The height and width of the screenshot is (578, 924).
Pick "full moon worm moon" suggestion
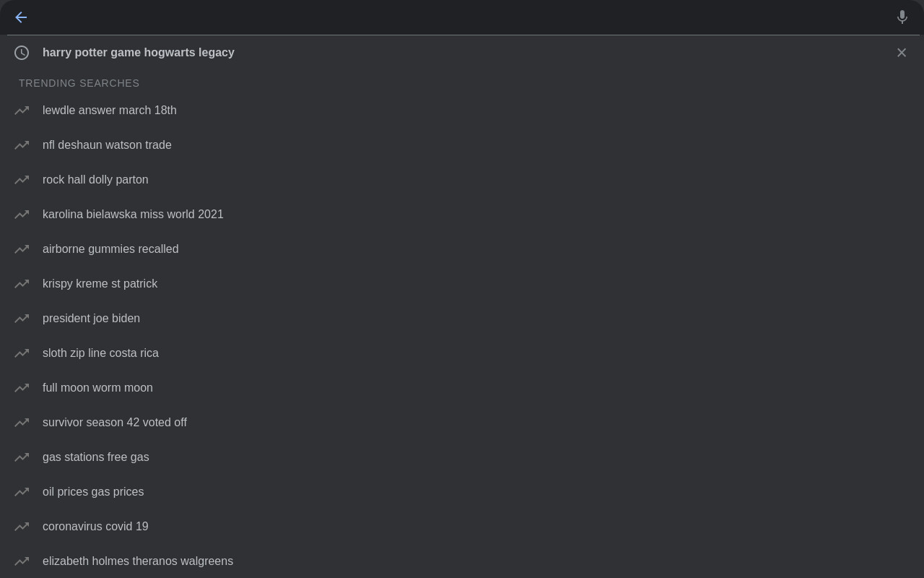[97, 388]
